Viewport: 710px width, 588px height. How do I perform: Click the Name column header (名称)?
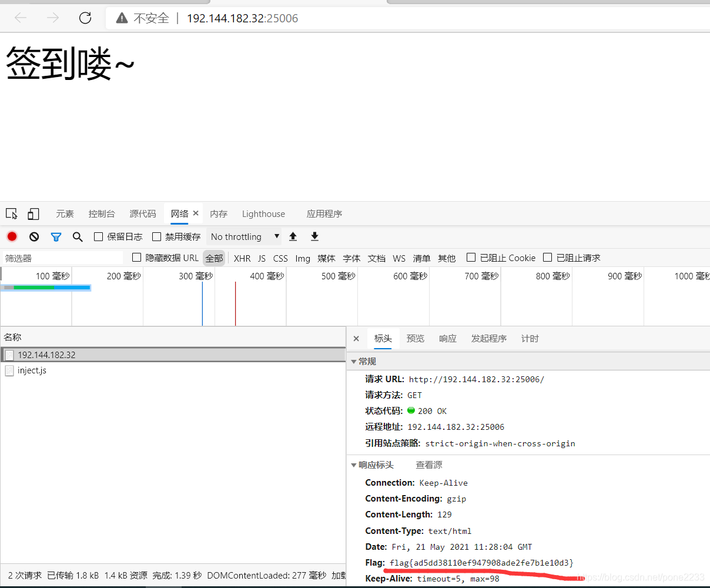click(x=173, y=337)
